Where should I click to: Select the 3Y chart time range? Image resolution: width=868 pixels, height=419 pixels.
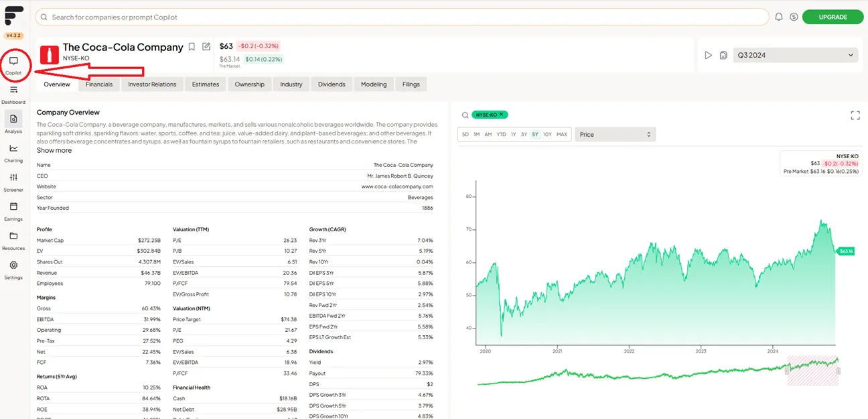524,135
